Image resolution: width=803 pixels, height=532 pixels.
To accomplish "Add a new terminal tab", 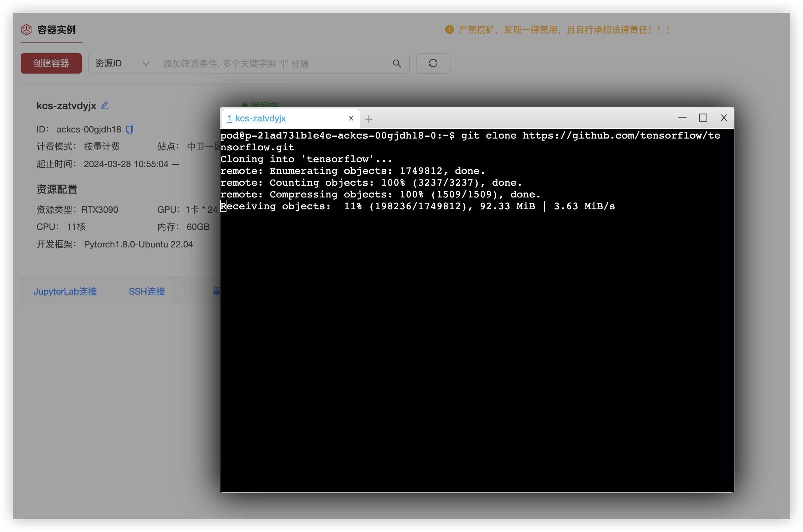I will (369, 119).
